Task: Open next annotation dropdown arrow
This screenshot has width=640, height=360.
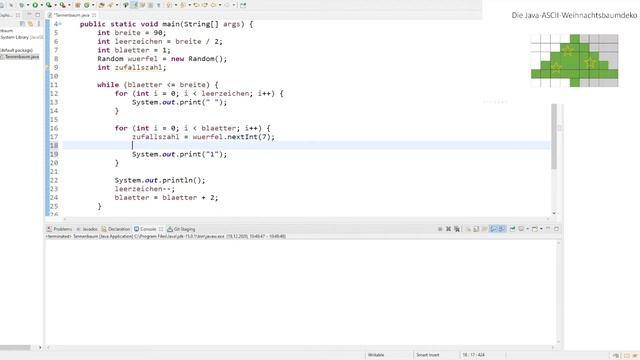Action: pyautogui.click(x=176, y=5)
